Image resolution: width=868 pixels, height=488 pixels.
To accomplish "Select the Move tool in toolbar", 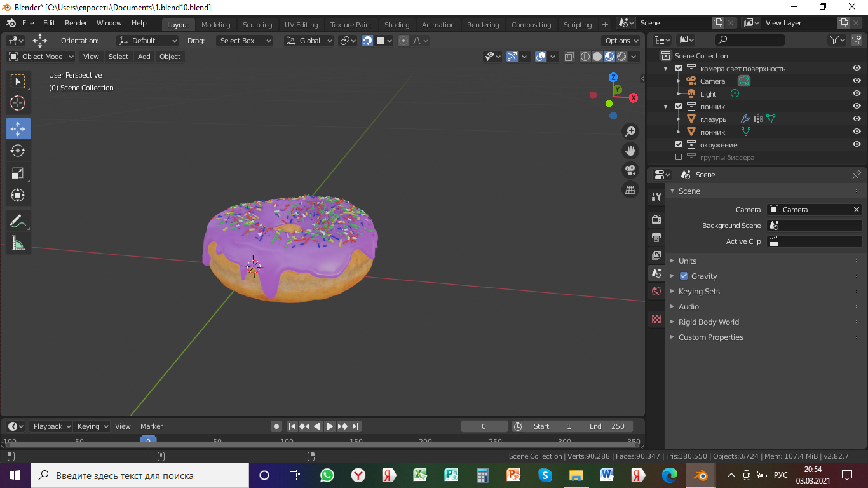I will 18,129.
